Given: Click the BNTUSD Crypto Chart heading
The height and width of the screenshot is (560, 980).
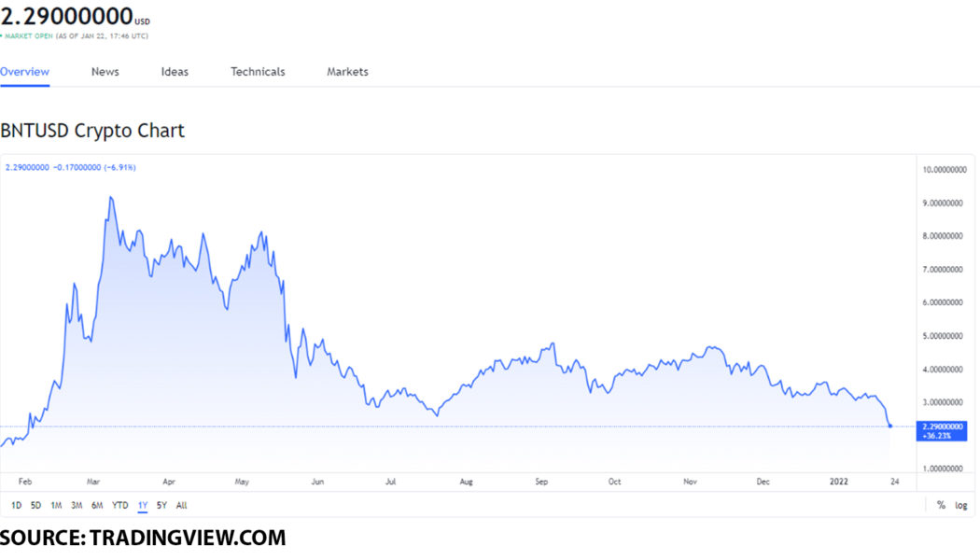Looking at the screenshot, I should 92,131.
